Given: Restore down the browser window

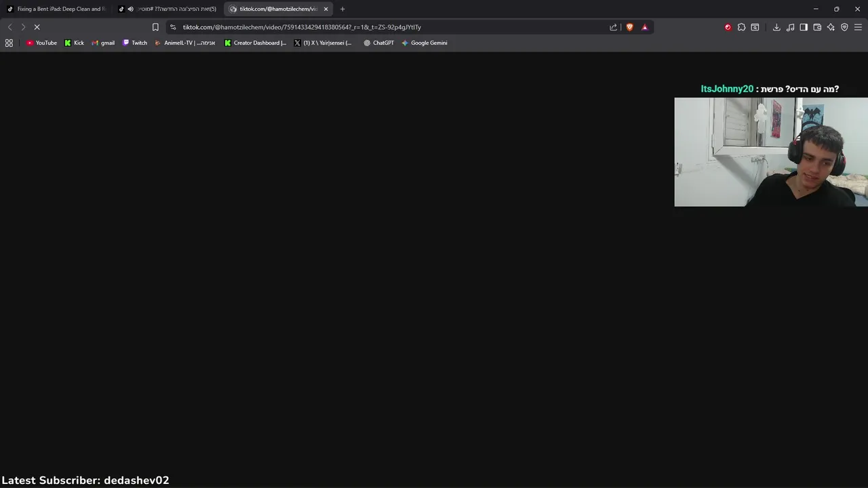Looking at the screenshot, I should [837, 9].
